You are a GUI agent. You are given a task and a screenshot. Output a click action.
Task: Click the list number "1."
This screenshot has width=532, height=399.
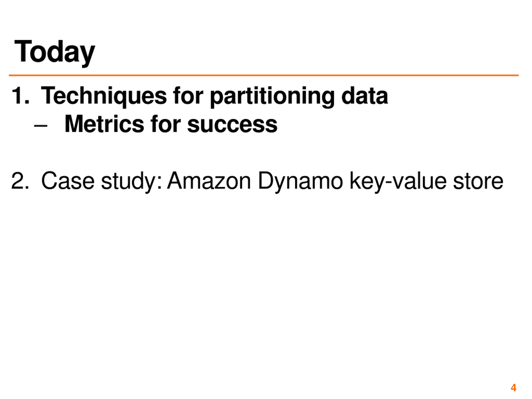tap(21, 96)
